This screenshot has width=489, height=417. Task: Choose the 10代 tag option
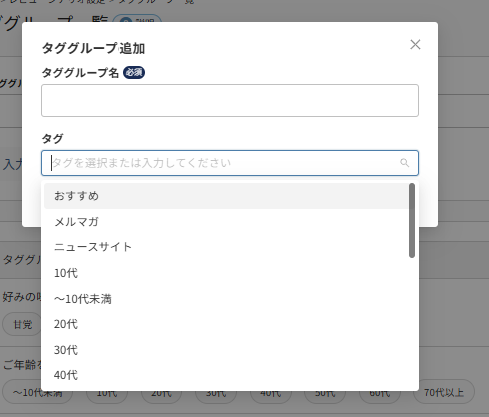click(x=226, y=273)
